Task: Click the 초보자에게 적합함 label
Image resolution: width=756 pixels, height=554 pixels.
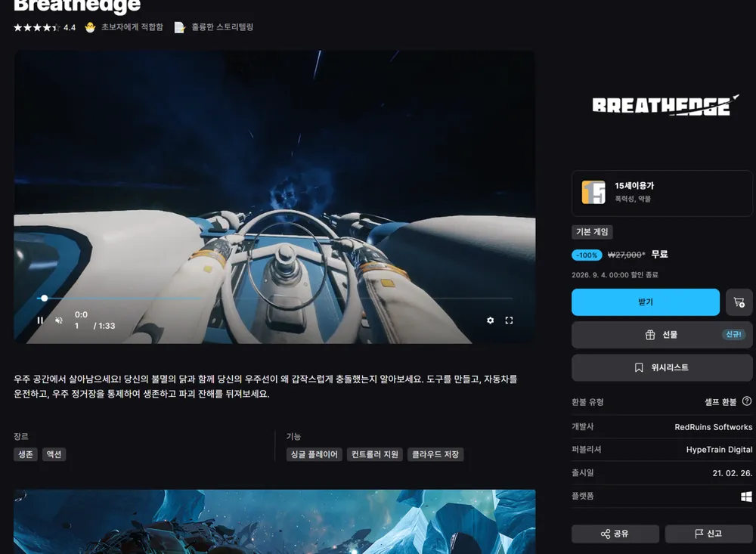Action: click(132, 27)
